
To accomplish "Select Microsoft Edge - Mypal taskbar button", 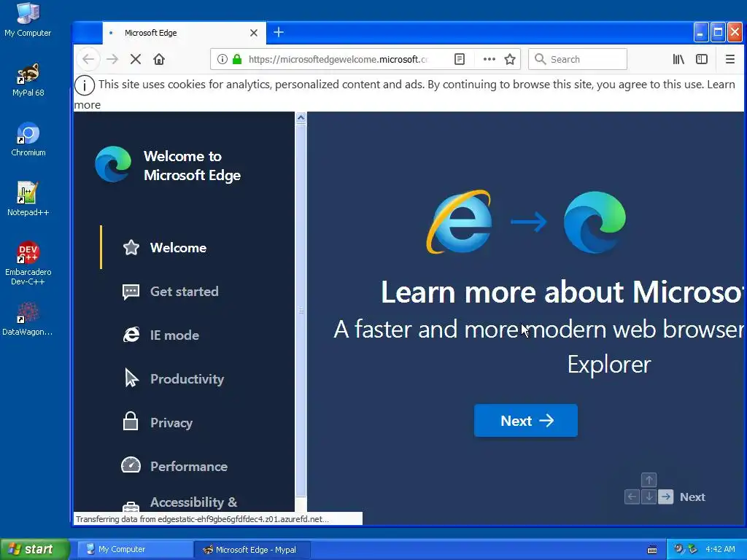I will tap(252, 550).
